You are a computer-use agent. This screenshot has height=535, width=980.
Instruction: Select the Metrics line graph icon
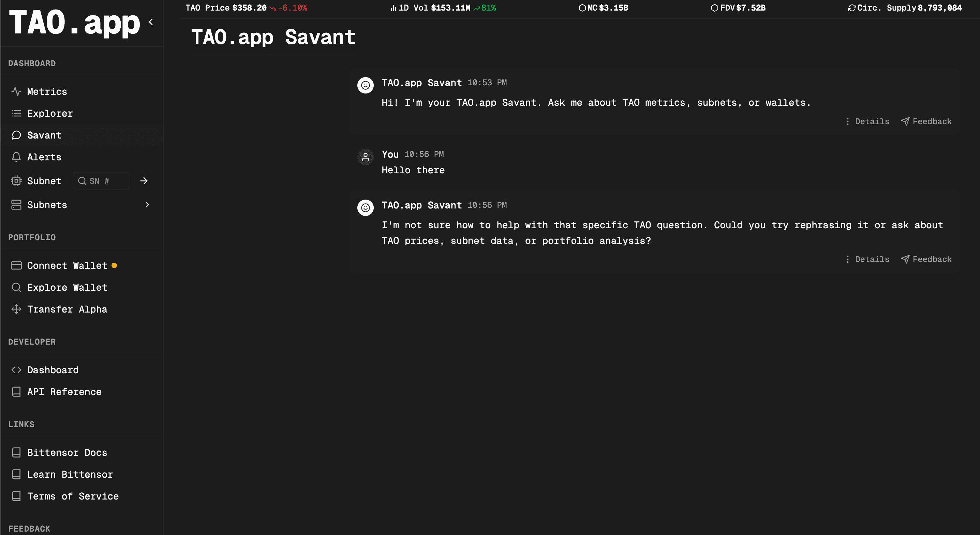pyautogui.click(x=16, y=91)
